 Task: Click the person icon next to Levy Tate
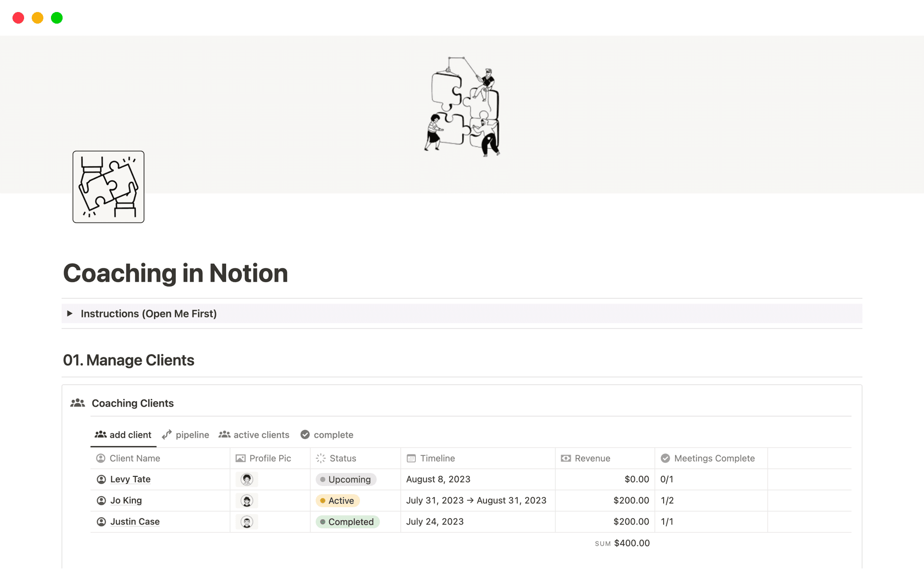101,479
